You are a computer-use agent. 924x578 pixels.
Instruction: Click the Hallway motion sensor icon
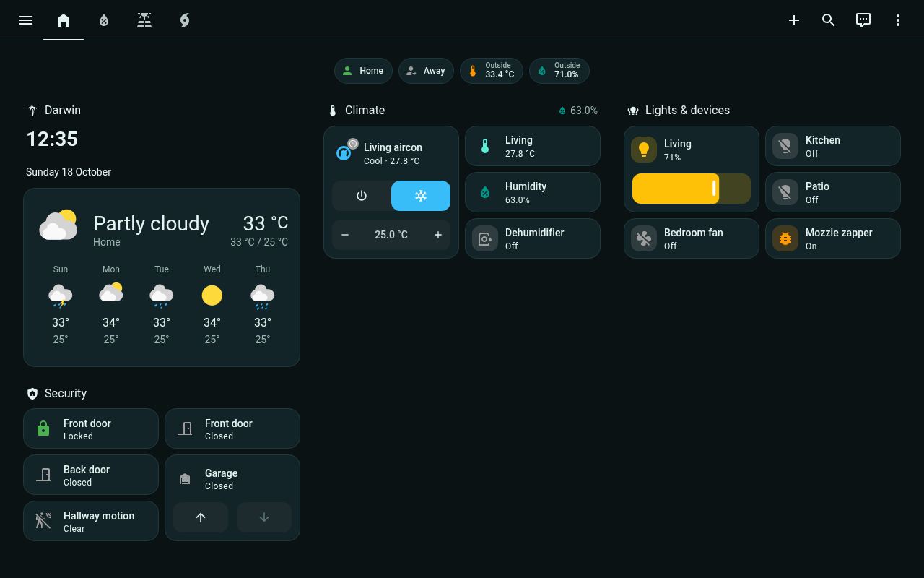pos(43,522)
